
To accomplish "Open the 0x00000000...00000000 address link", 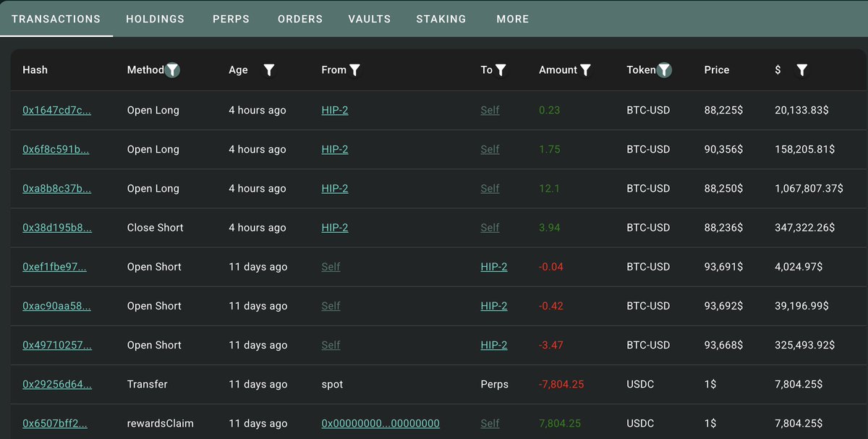I will [380, 423].
